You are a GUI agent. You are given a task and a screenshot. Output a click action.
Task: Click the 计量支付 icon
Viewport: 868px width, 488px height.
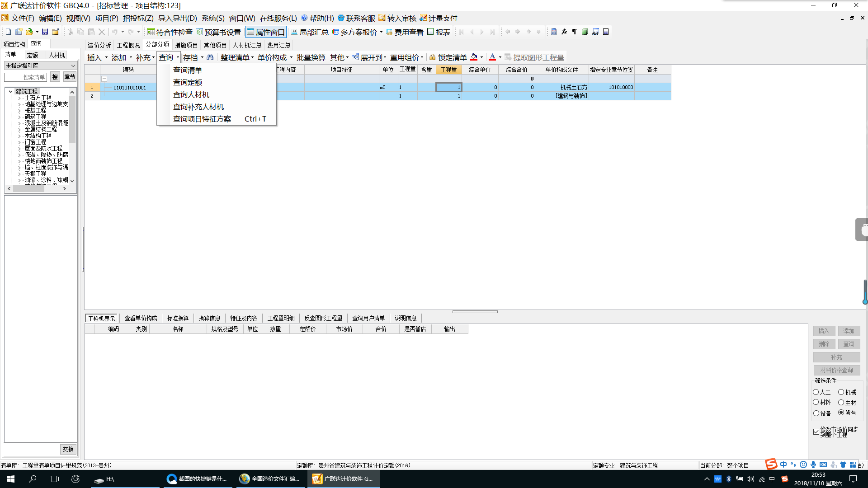pyautogui.click(x=423, y=18)
